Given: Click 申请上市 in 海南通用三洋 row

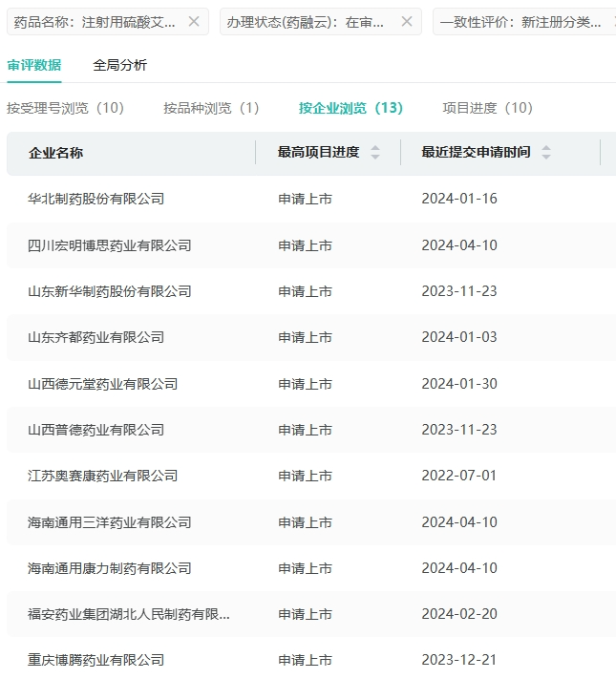Looking at the screenshot, I should click(305, 522).
